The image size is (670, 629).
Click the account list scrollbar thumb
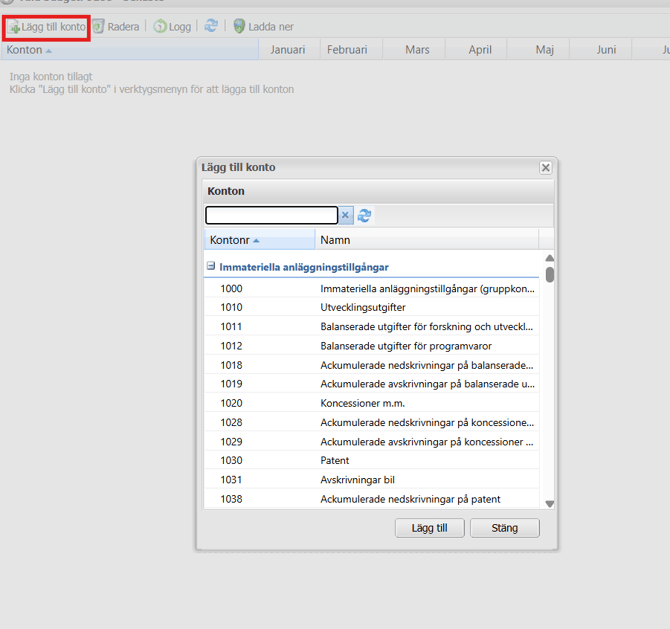pyautogui.click(x=550, y=274)
